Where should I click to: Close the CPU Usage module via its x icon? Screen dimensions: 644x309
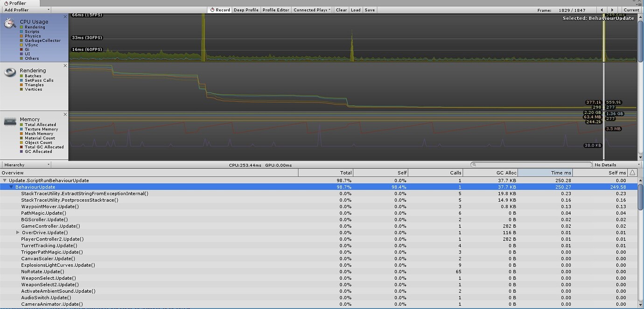65,16
